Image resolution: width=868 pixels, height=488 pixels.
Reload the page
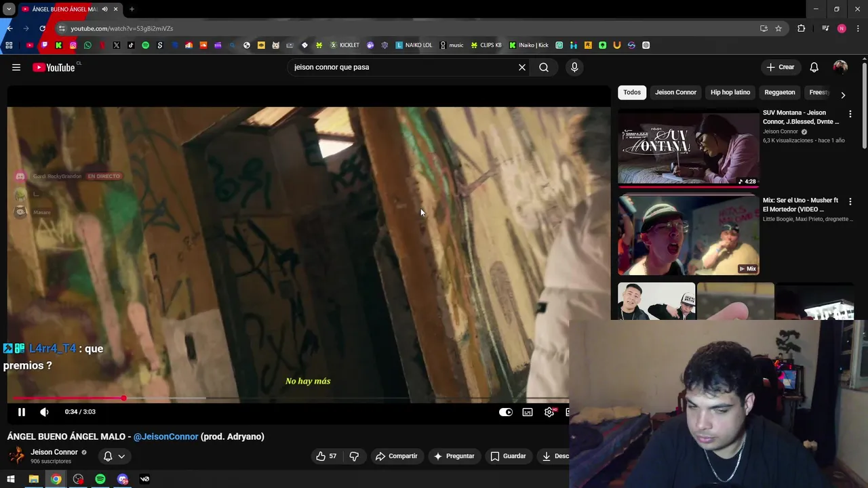click(x=42, y=28)
